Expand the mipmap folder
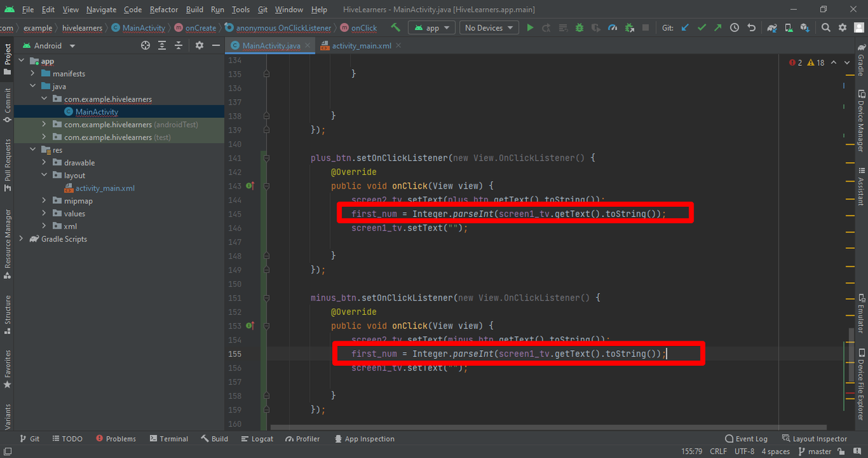868x458 pixels. coord(43,201)
